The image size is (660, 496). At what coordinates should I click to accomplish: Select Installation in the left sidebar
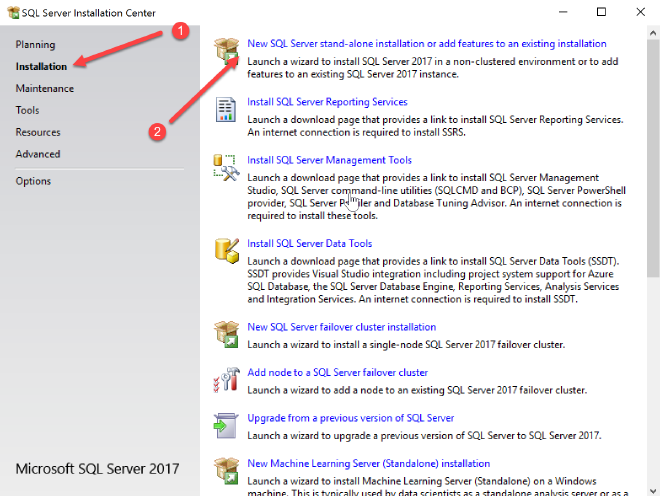(41, 67)
